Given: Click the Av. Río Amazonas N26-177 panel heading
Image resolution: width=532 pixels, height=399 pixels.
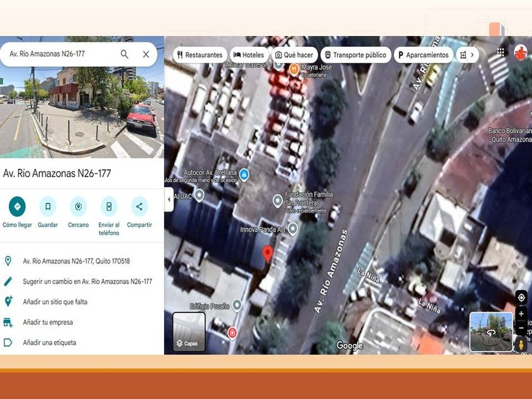Looking at the screenshot, I should [x=57, y=174].
